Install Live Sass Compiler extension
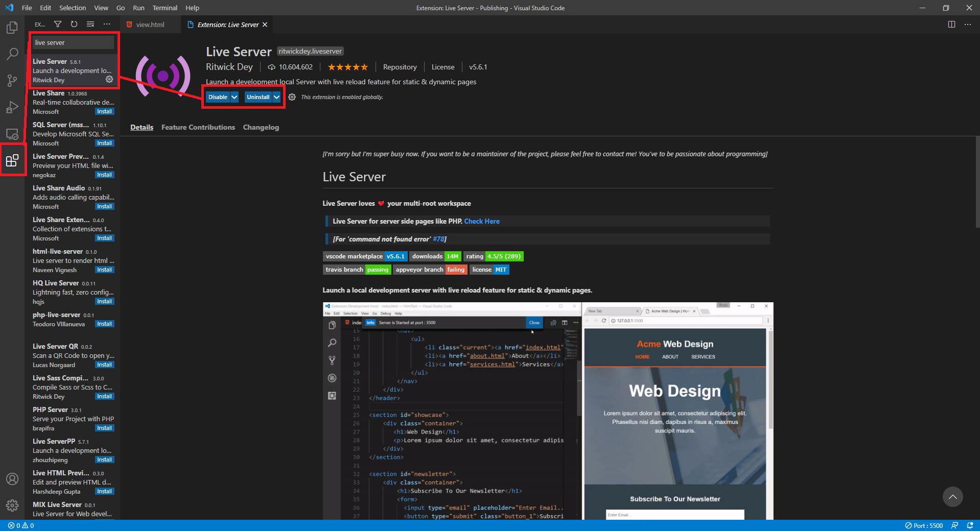Viewport: 980px width, 531px height. click(x=105, y=396)
